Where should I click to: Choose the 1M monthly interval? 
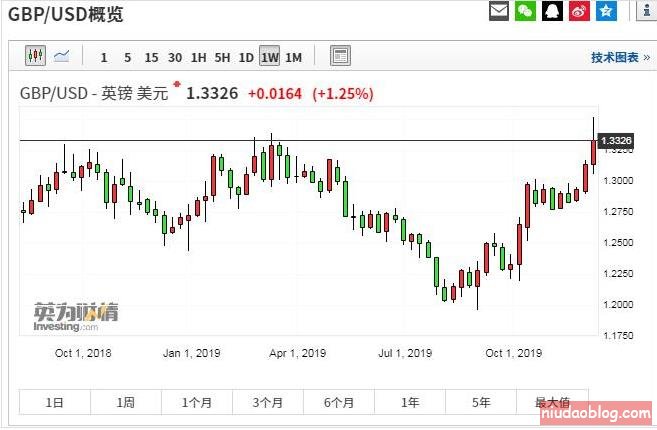(293, 57)
